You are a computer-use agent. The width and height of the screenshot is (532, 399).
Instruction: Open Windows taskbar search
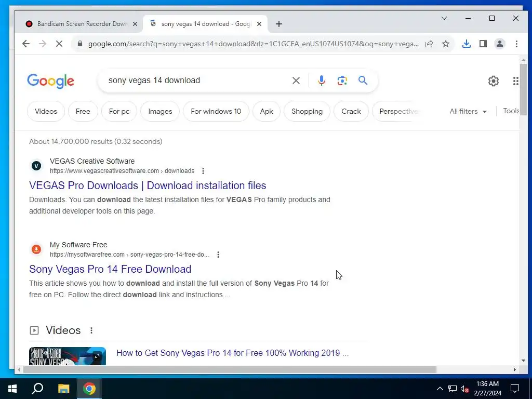tap(37, 389)
